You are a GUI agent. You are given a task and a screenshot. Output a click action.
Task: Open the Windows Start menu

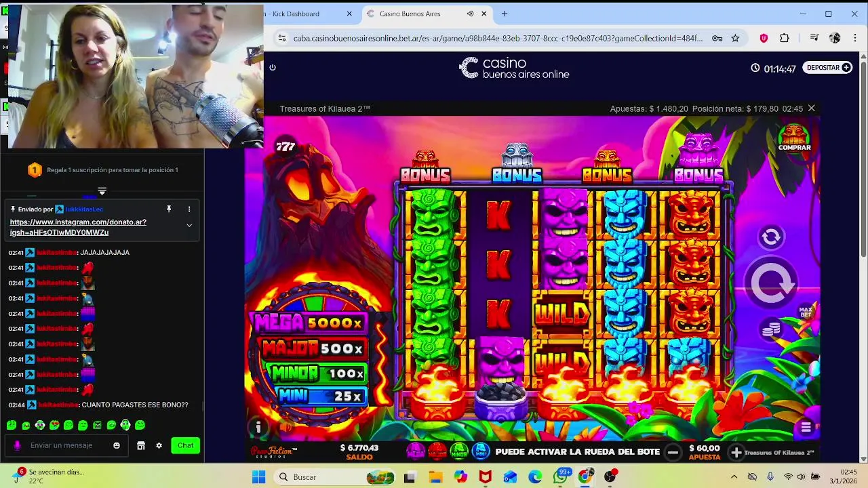(x=258, y=477)
